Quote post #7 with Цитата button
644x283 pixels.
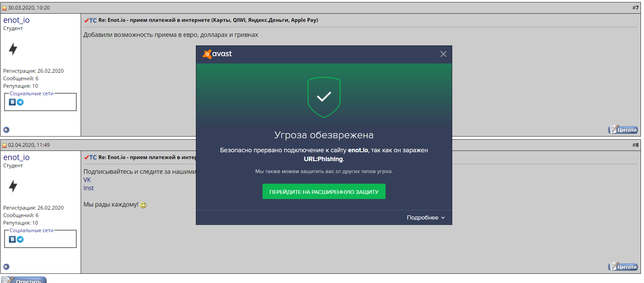pyautogui.click(x=623, y=129)
